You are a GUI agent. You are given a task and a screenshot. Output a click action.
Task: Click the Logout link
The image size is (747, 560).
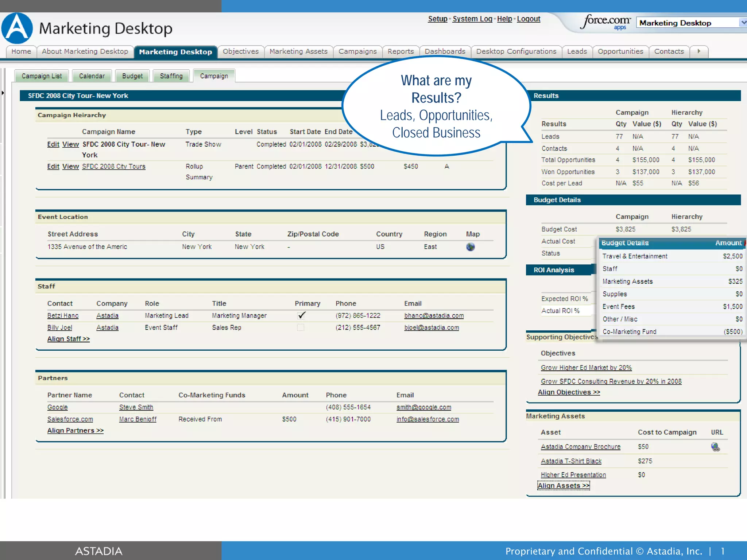(529, 19)
